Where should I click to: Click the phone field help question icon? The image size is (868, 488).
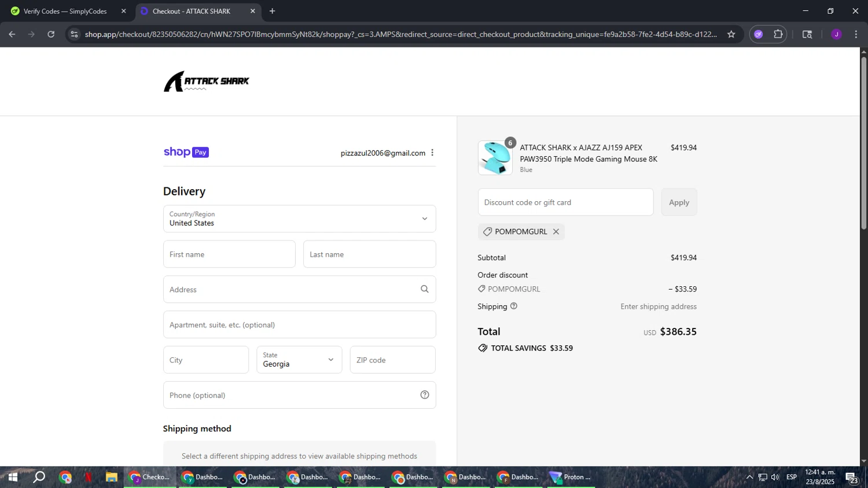click(425, 395)
